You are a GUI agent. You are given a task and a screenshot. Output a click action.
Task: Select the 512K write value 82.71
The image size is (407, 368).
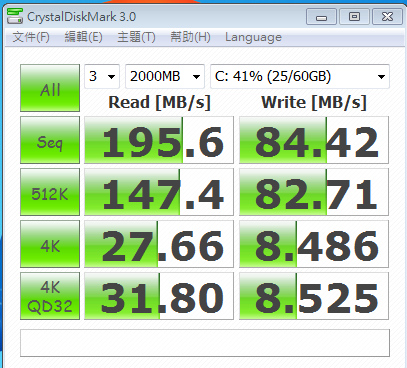point(314,192)
